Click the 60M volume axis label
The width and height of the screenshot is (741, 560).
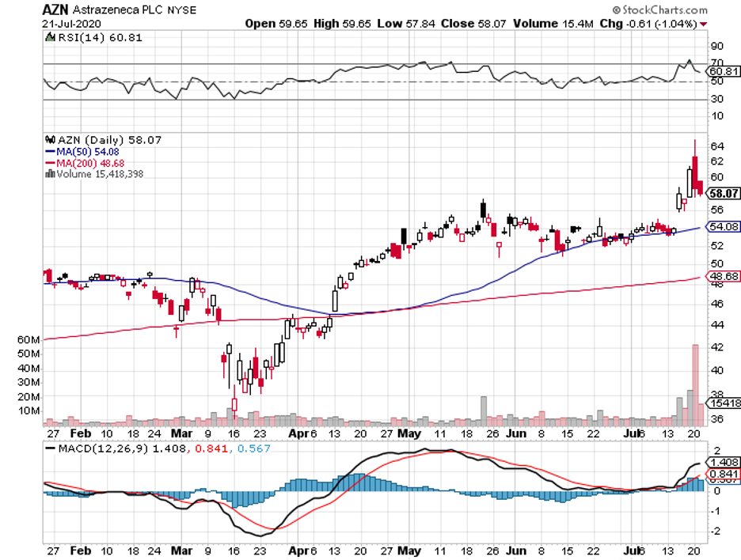pos(28,339)
